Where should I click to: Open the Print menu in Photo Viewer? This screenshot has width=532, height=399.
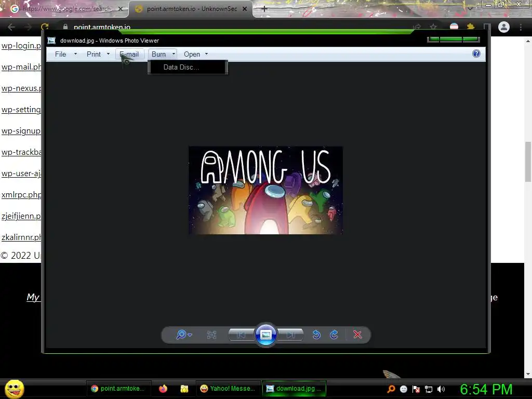coord(94,54)
